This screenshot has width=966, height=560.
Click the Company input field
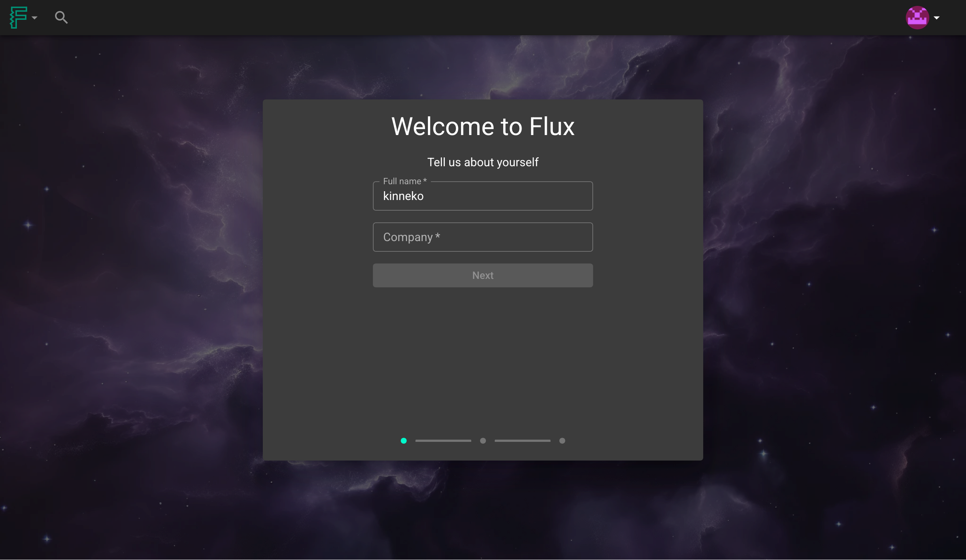tap(483, 237)
